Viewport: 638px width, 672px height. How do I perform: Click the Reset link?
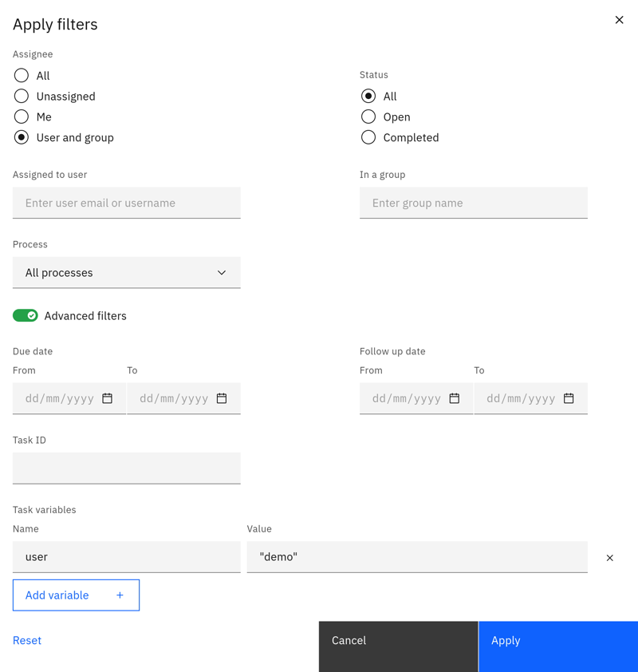[x=27, y=640]
